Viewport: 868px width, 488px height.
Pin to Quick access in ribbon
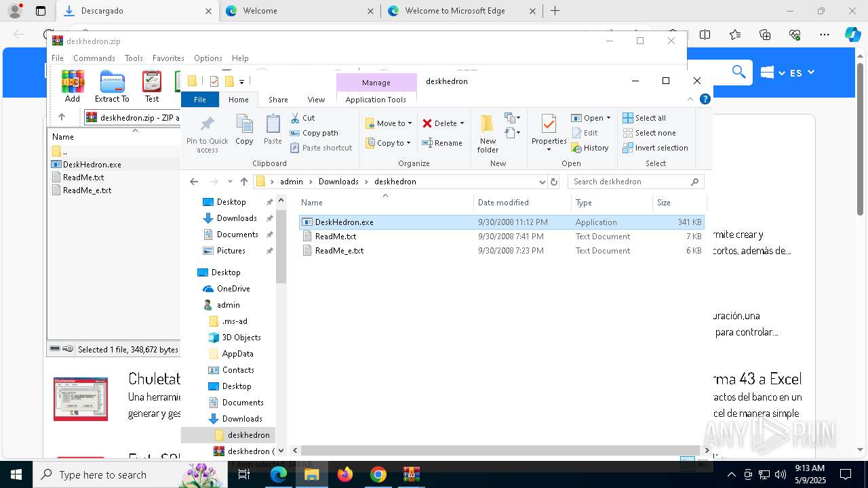pos(208,134)
